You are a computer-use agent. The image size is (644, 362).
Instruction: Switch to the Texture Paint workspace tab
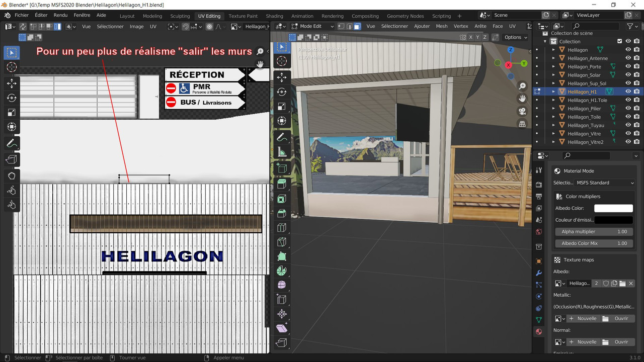[243, 16]
